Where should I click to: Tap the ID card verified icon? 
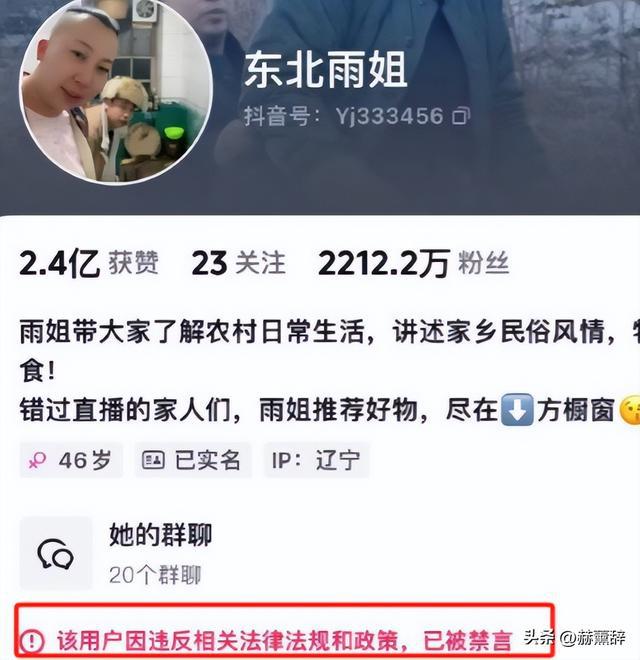pyautogui.click(x=153, y=460)
